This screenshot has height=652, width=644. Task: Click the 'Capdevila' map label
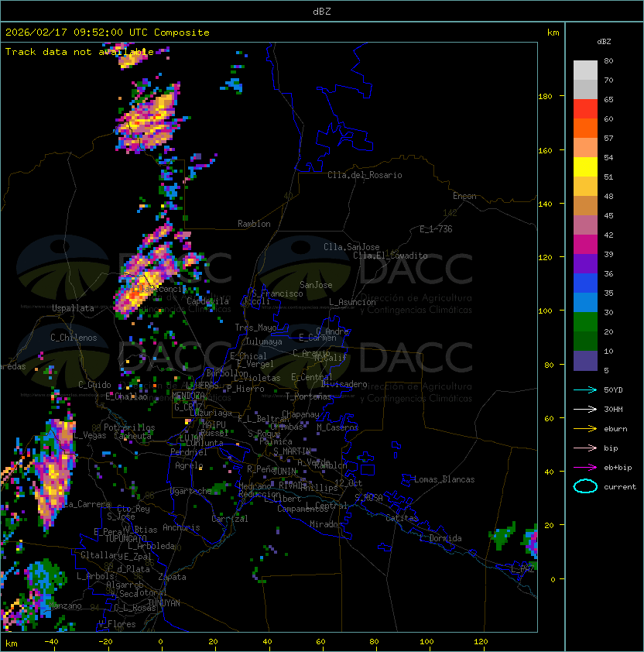click(207, 301)
